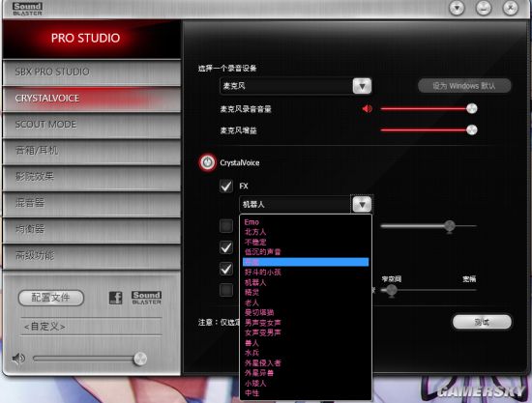Switch to SCOUT MODE section

[92, 125]
